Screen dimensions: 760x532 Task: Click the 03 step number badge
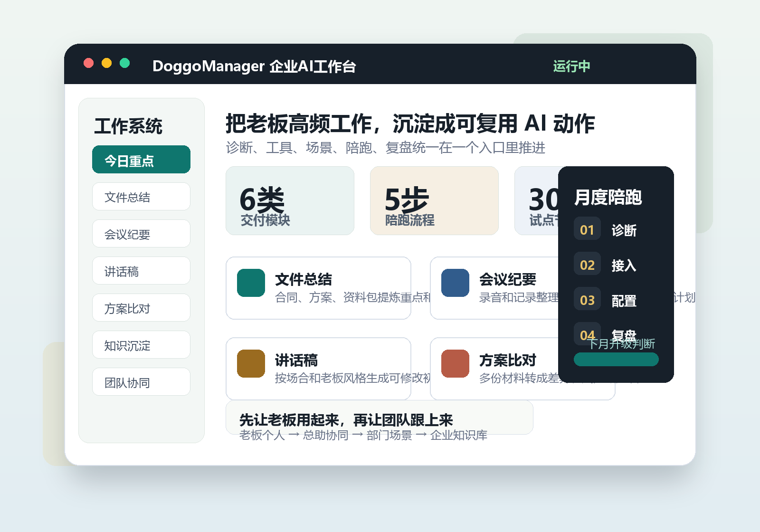click(x=587, y=299)
